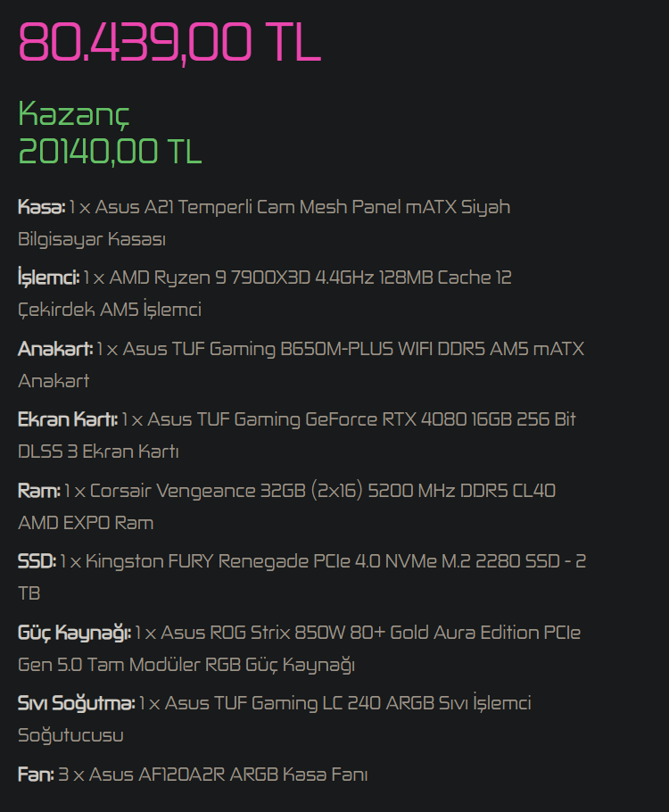The image size is (669, 812).
Task: Select the Anakart label
Action: click(54, 349)
